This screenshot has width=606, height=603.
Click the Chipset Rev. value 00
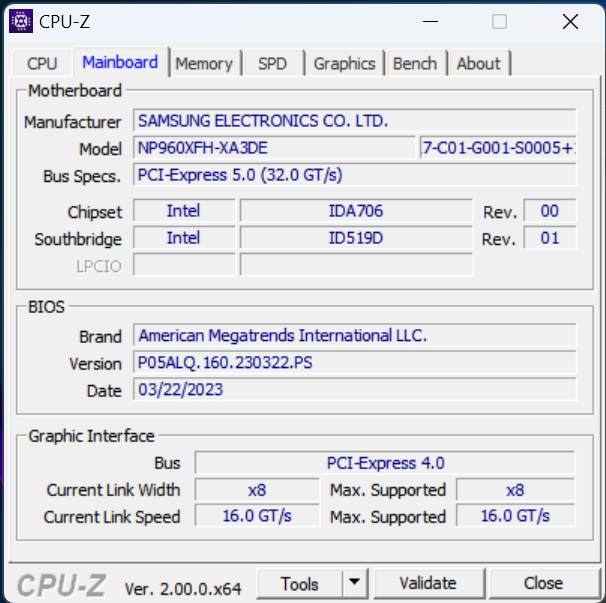pos(550,211)
